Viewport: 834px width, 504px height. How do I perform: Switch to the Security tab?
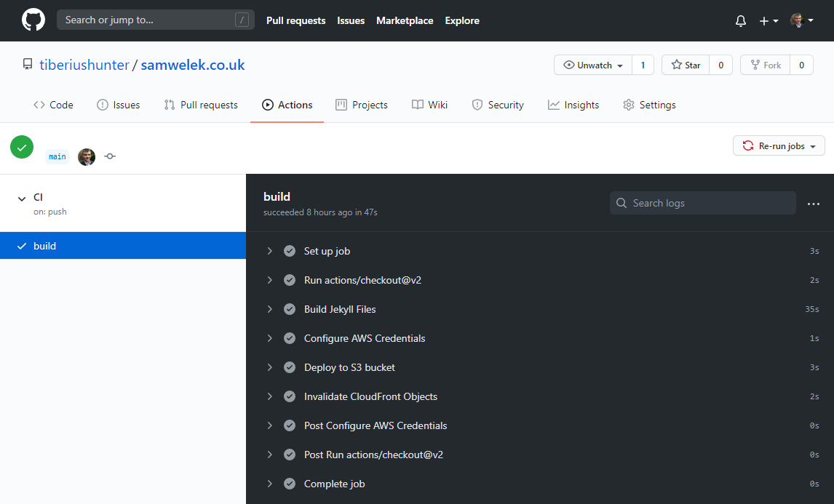point(498,105)
